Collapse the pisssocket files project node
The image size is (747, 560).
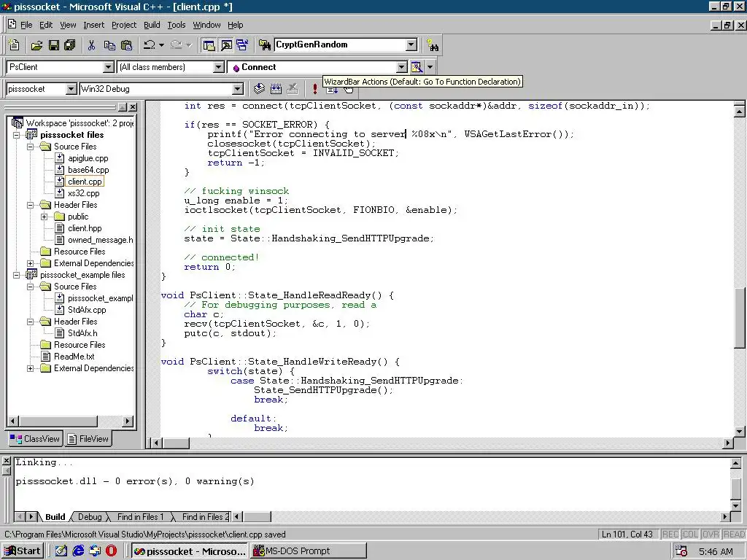[x=17, y=135]
